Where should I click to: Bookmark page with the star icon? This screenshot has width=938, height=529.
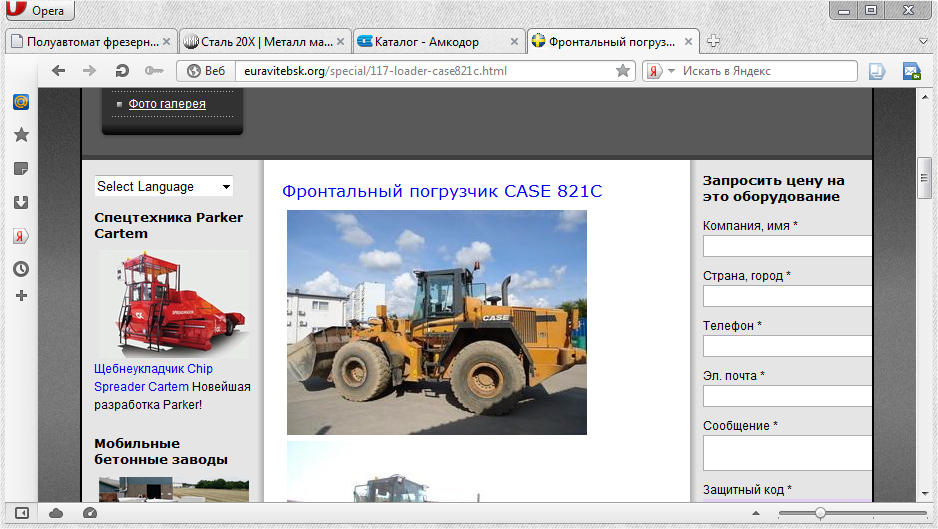point(623,71)
